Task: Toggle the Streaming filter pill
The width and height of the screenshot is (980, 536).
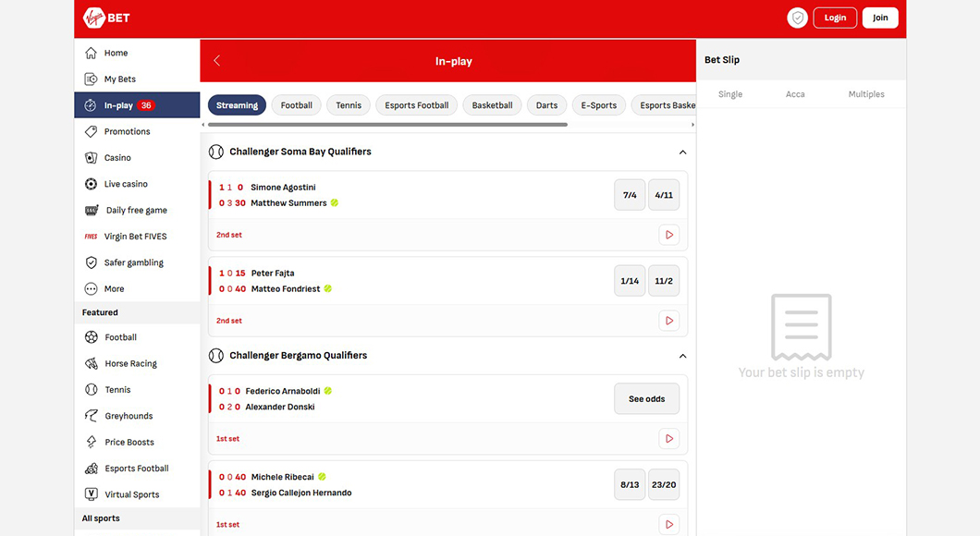Action: pos(237,104)
